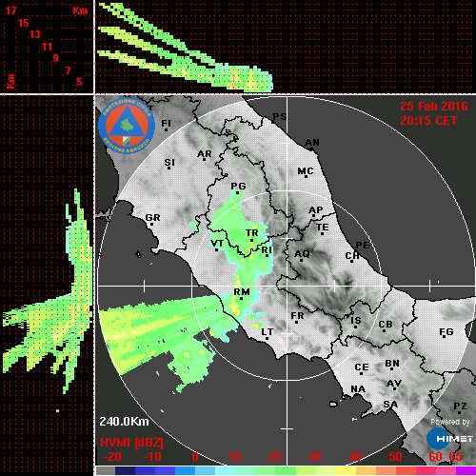
Task: Click the IS city label
Action: [x=356, y=321]
